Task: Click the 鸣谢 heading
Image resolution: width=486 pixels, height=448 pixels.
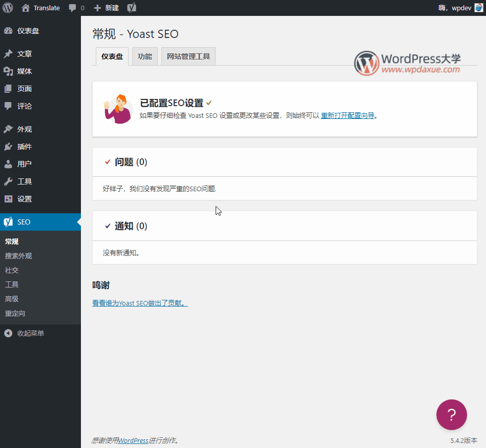Action: [x=101, y=285]
